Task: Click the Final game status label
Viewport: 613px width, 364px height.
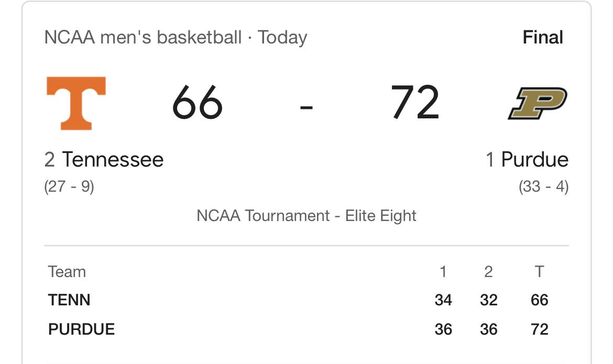Action: point(543,38)
